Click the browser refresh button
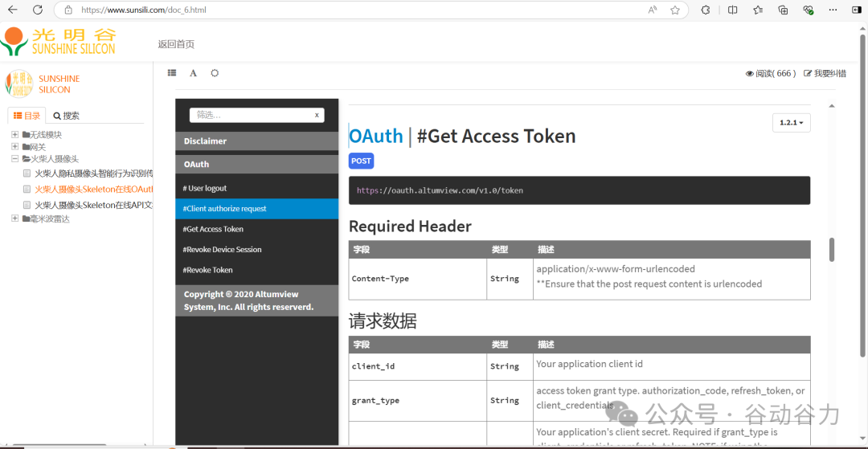868x449 pixels. click(x=38, y=10)
